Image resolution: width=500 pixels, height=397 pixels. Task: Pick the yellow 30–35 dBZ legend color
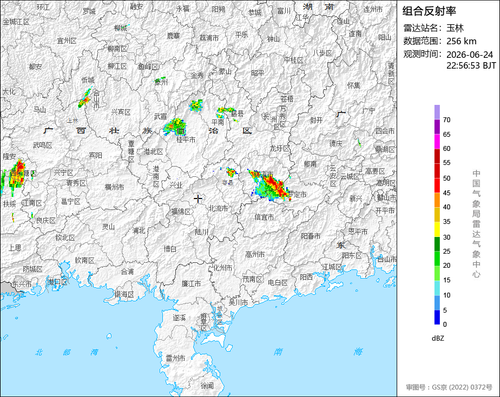click(437, 229)
